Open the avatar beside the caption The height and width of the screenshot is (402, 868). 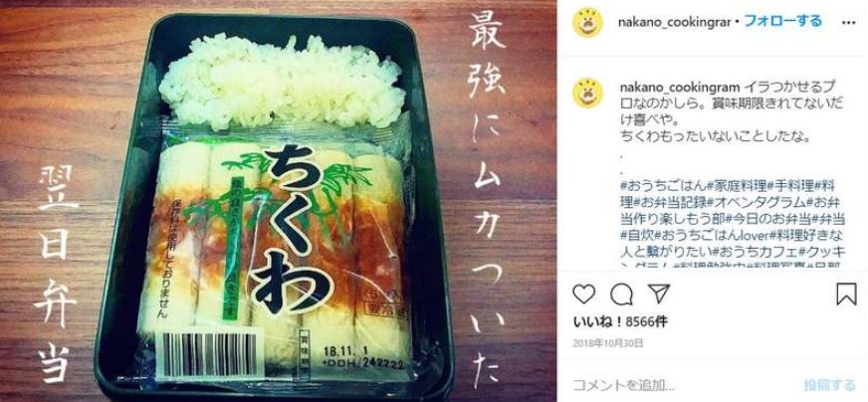tap(588, 93)
